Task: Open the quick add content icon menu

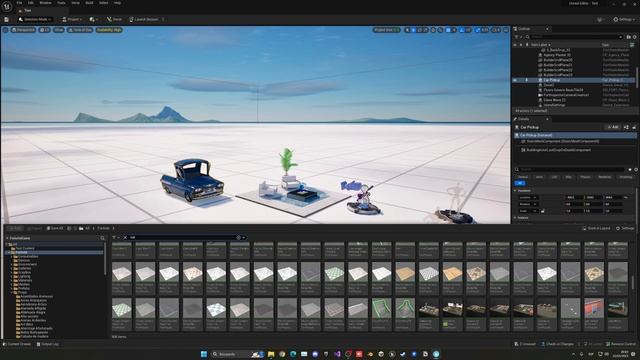Action: click(x=93, y=19)
